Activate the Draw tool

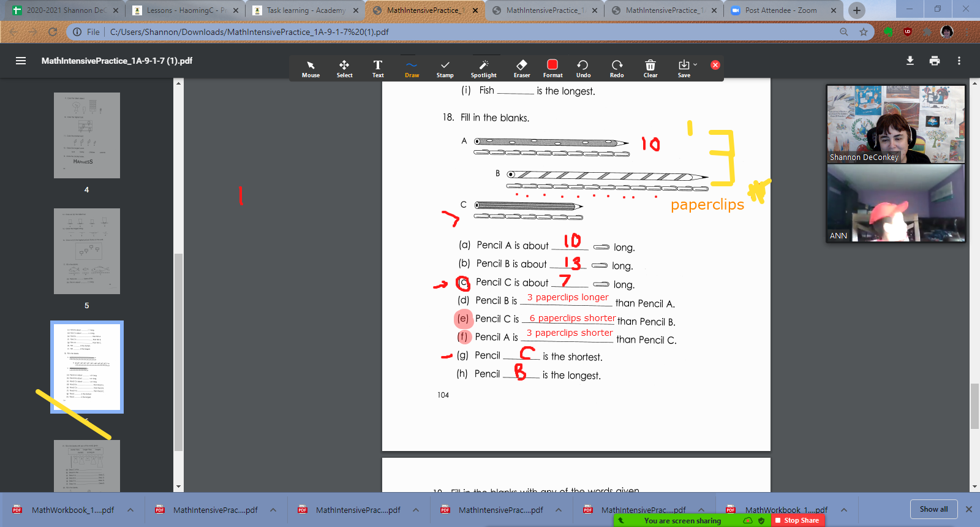pos(412,69)
